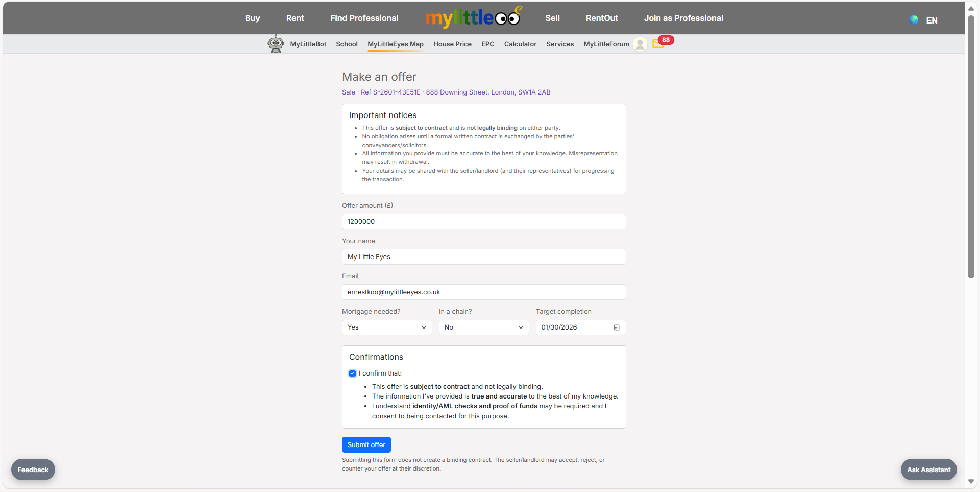980x492 pixels.
Task: Open the inbox icon showing 88 messages
Action: pos(658,44)
